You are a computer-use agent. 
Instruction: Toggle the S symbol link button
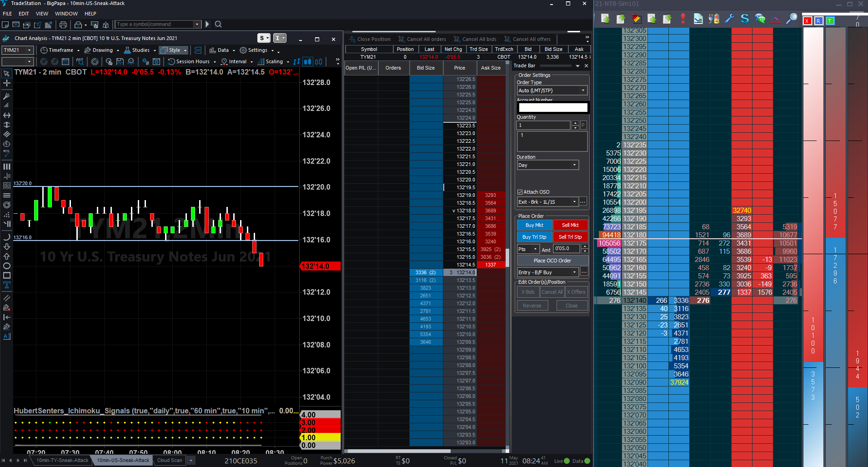[264, 38]
